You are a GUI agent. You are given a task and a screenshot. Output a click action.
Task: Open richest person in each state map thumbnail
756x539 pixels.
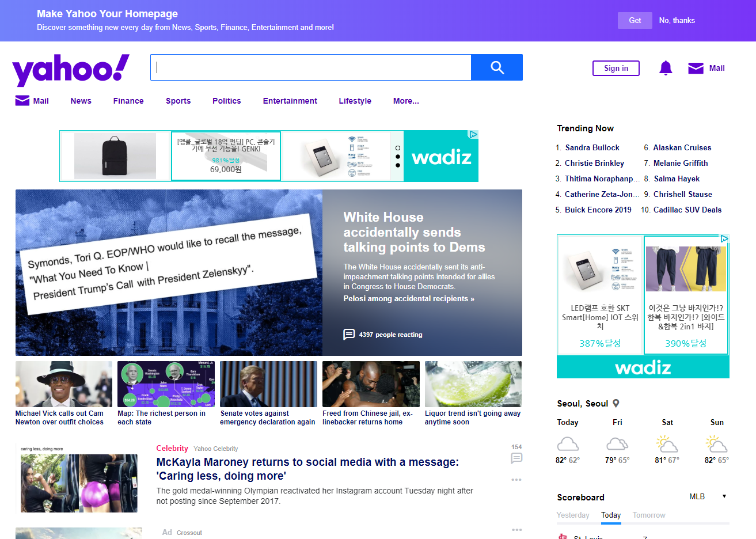click(x=166, y=384)
